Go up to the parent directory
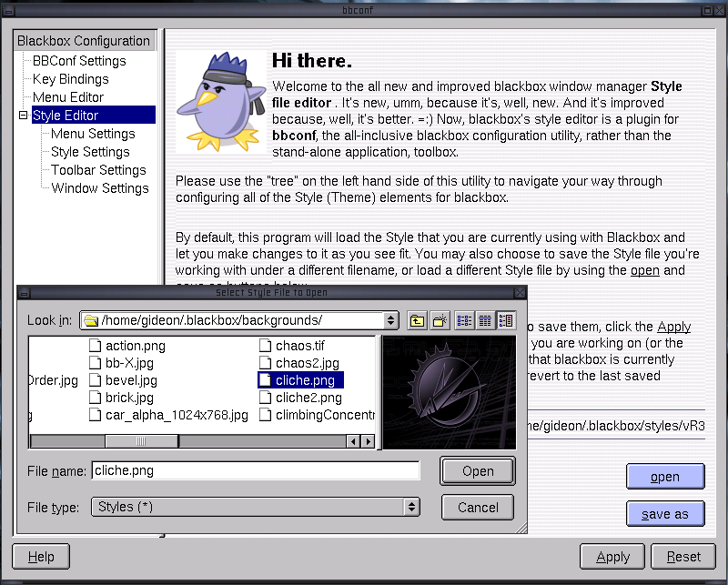 [x=417, y=320]
